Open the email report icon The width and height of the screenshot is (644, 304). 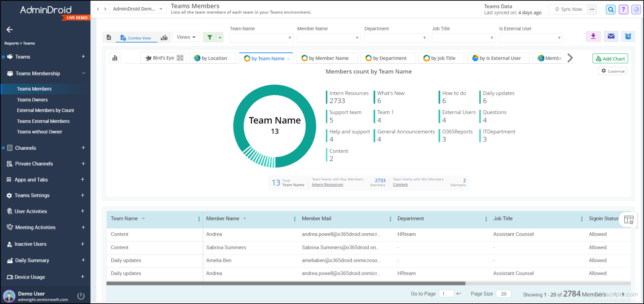610,37
